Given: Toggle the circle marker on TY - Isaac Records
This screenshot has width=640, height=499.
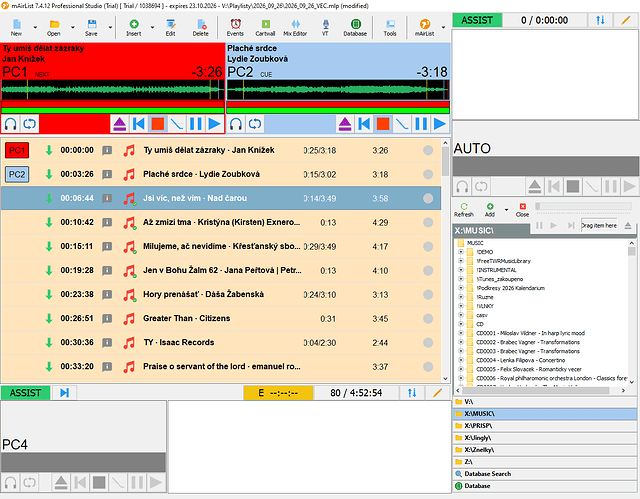Looking at the screenshot, I should coord(428,343).
